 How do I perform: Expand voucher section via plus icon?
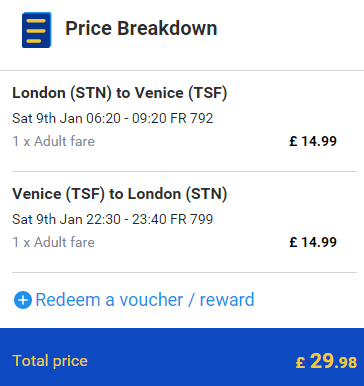pyautogui.click(x=23, y=300)
